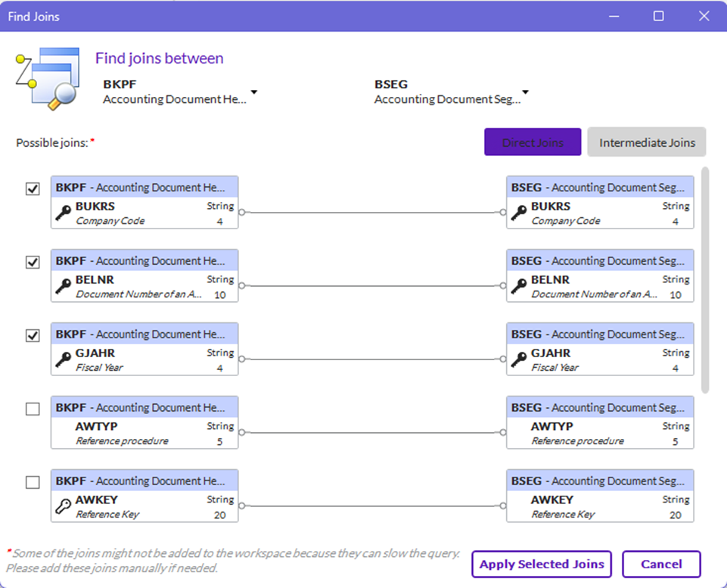The height and width of the screenshot is (588, 727).
Task: Select the BKPF AWKEY field name
Action: point(96,500)
